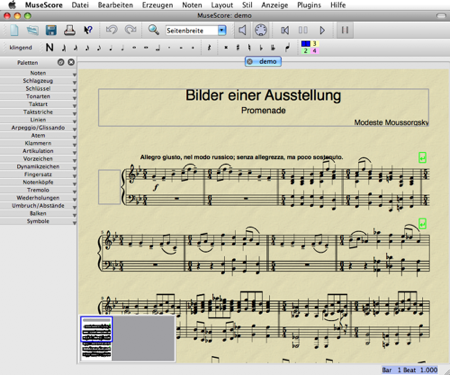Expand the Symbole palette
The height and width of the screenshot is (375, 450).
(38, 221)
